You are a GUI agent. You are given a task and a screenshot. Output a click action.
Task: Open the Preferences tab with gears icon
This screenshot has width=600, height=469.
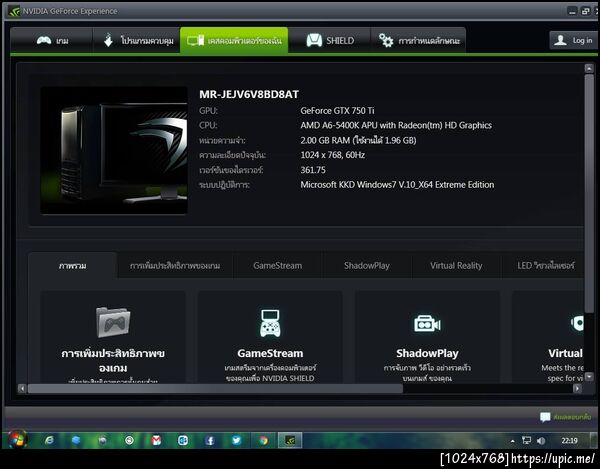[x=419, y=41]
